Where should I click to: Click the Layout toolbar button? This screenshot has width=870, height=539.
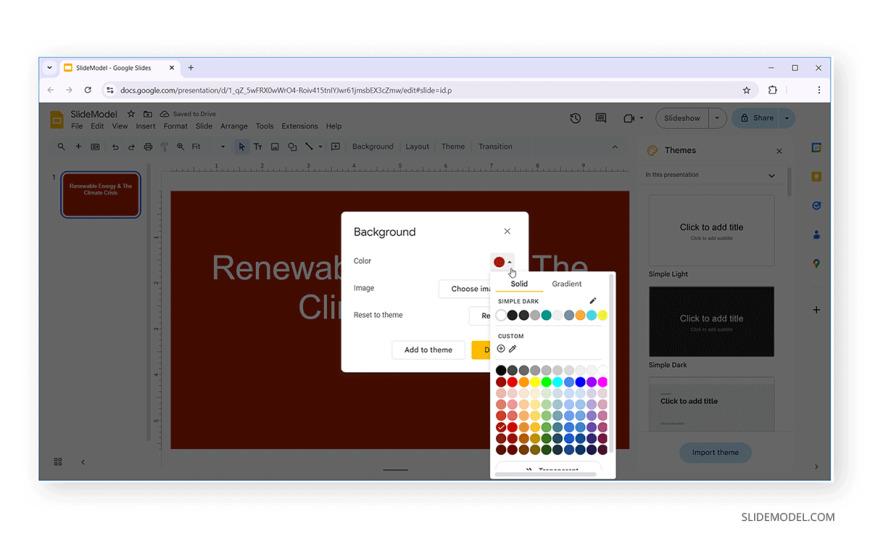click(x=417, y=147)
